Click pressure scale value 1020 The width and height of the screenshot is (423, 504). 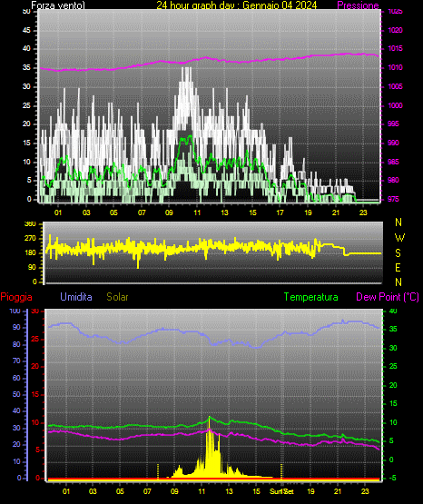pos(395,30)
